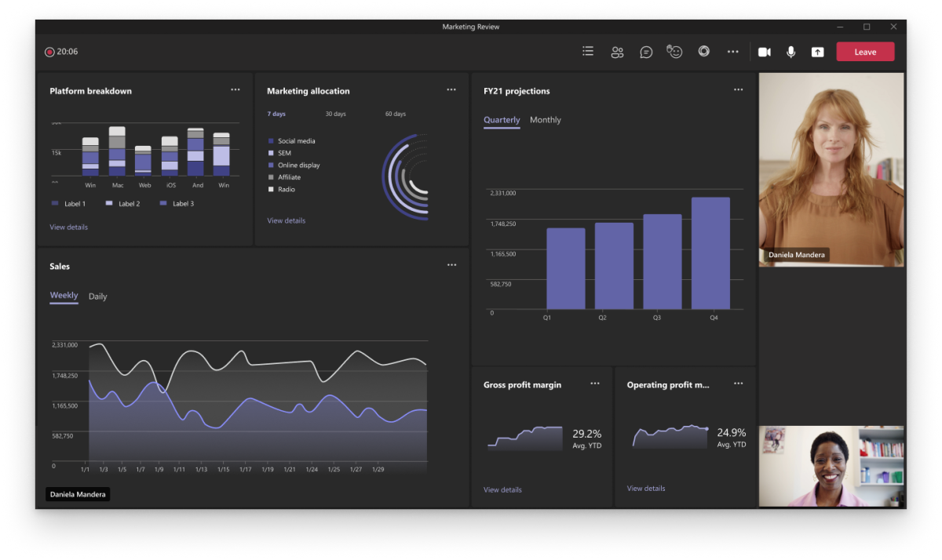Click the Q4 bar in projections

(710, 253)
